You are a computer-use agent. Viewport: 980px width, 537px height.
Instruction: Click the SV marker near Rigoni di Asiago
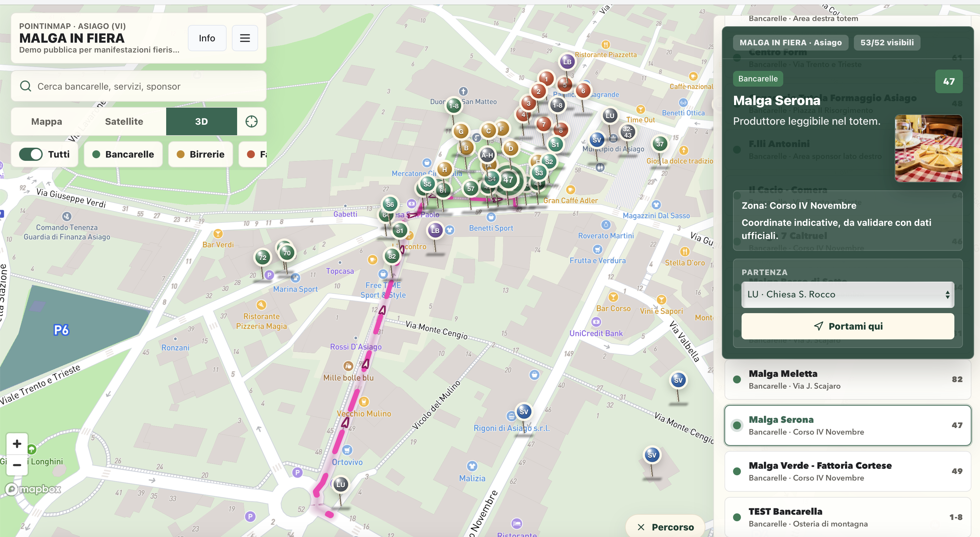click(524, 412)
